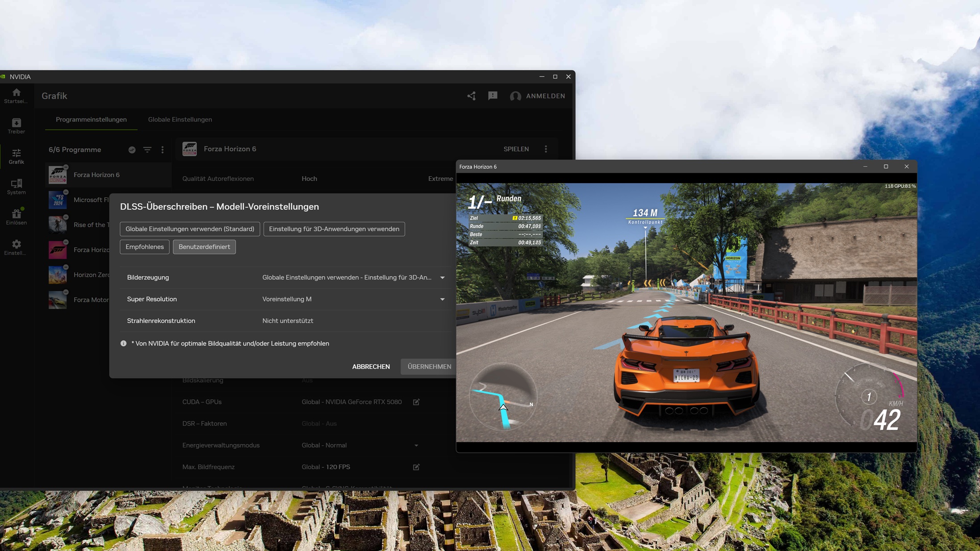
Task: Select Forza Horizon 6 in program list
Action: pos(108,175)
